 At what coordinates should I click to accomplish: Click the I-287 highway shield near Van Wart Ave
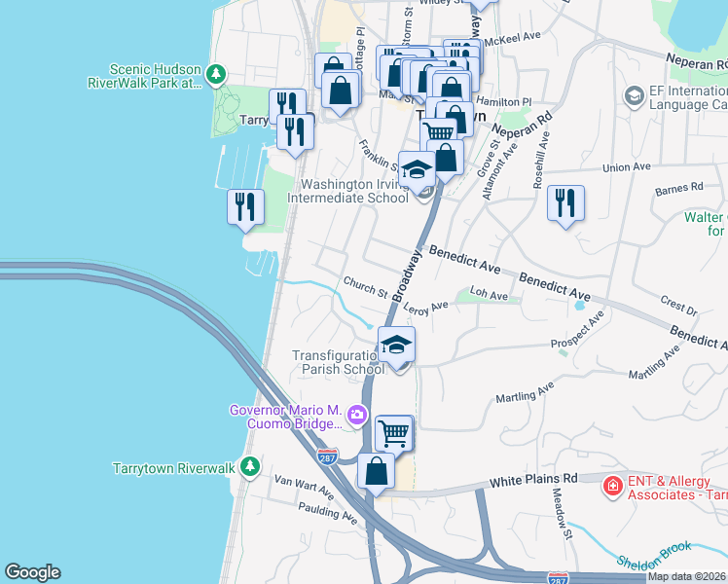(x=327, y=456)
